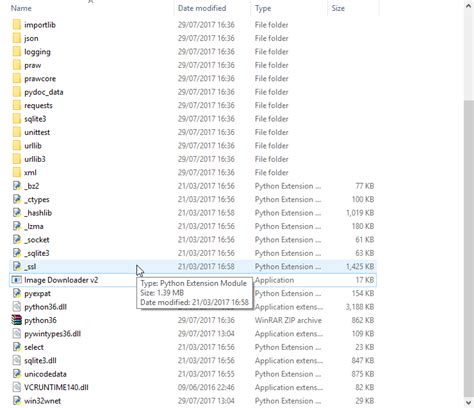Select the urllib3 file name
This screenshot has width=474, height=408.
(x=35, y=159)
